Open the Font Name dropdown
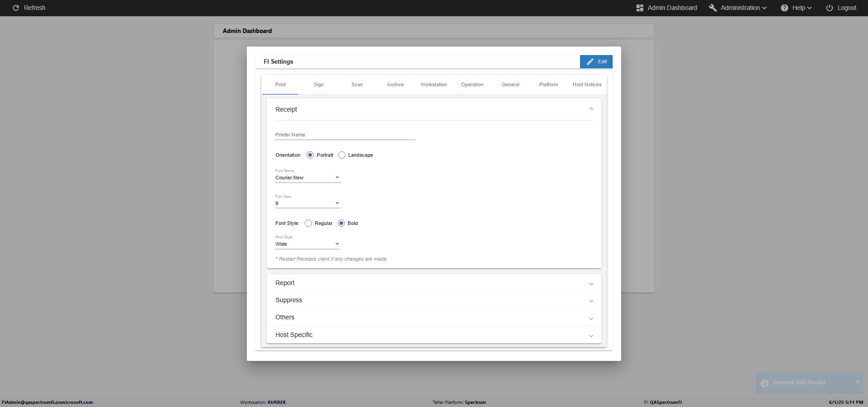 308,178
